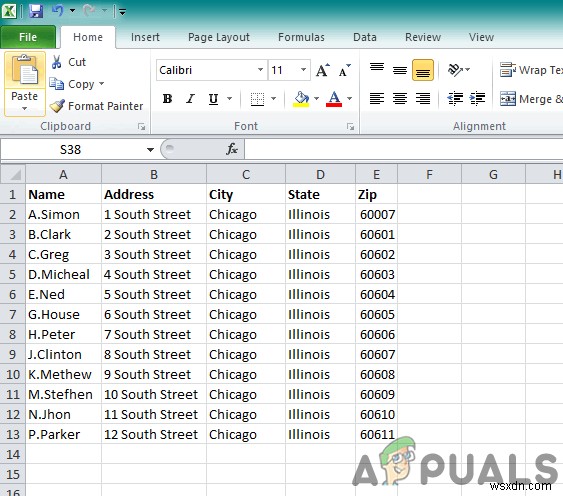Click the Select All corner triangle

pos(13,175)
